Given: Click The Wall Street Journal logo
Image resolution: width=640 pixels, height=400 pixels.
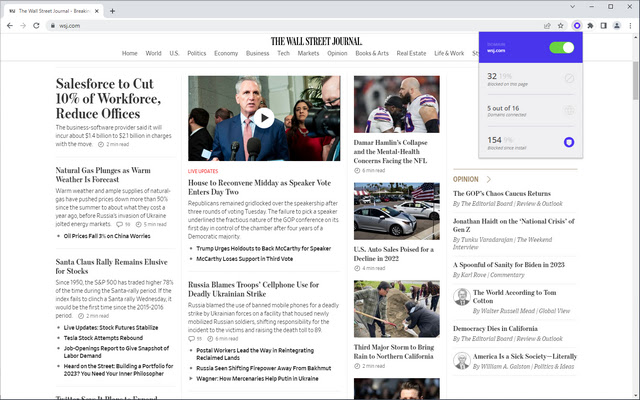Looking at the screenshot, I should [x=316, y=41].
